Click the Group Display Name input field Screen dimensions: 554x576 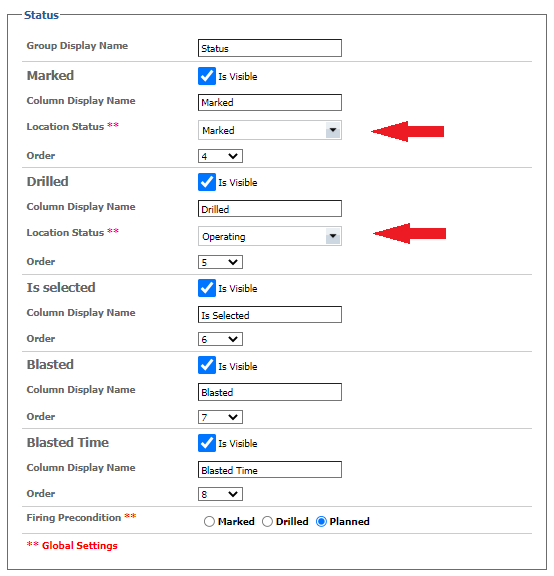pyautogui.click(x=270, y=48)
